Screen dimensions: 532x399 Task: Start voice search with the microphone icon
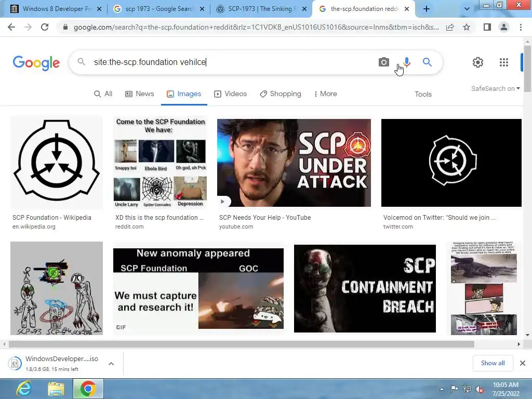click(x=407, y=62)
